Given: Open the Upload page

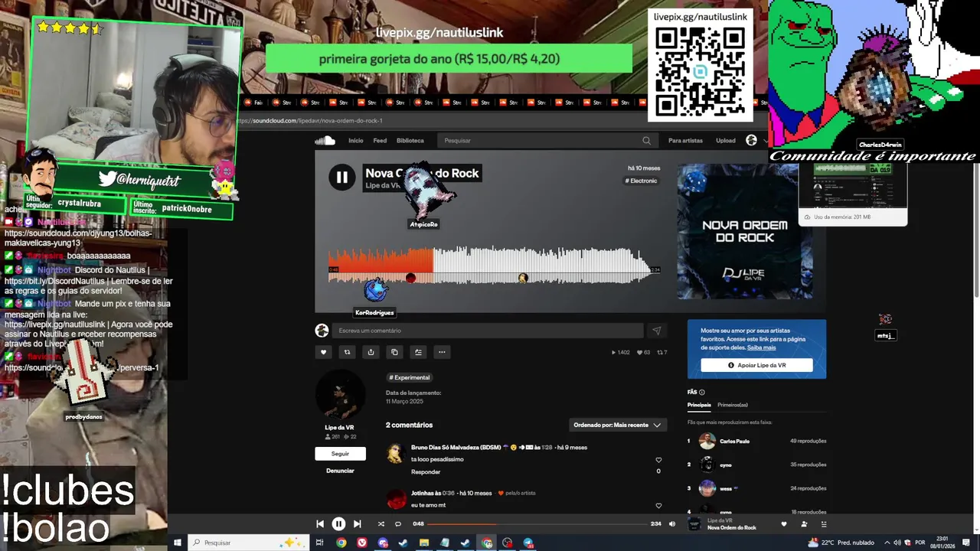Looking at the screenshot, I should pos(726,141).
